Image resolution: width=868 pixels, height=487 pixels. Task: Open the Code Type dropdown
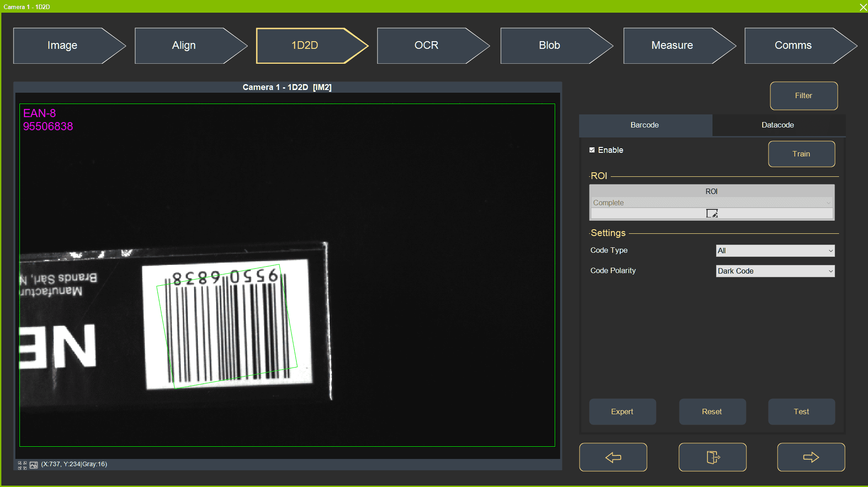[x=775, y=251]
